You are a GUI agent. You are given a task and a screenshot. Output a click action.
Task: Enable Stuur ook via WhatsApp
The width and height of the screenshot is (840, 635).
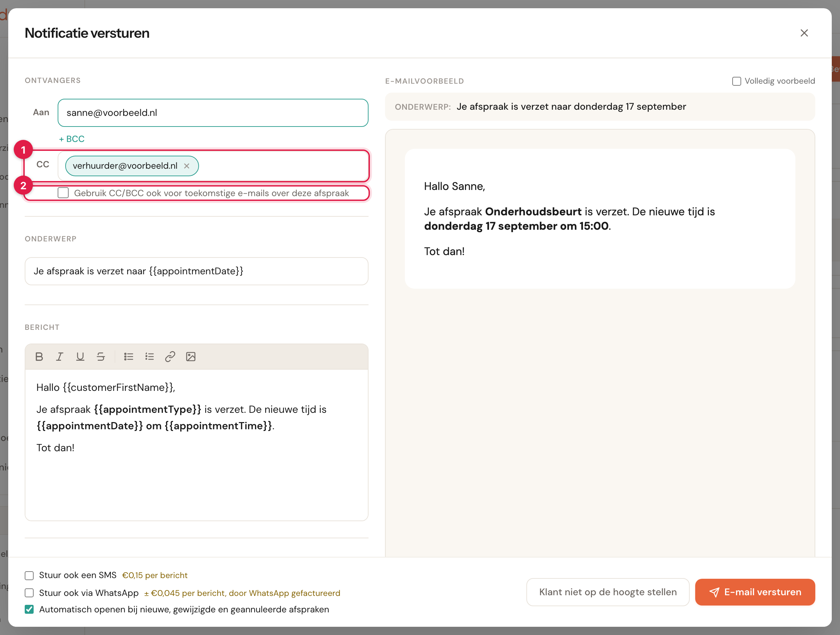(29, 593)
